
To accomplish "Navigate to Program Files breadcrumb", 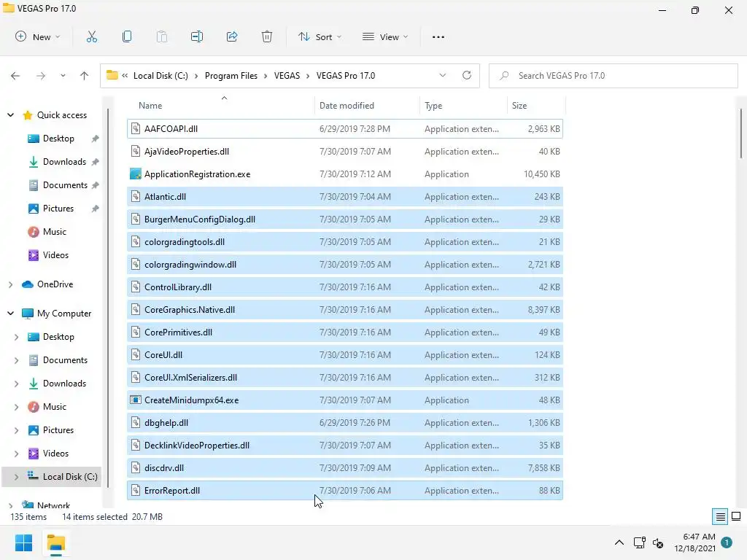I will (x=231, y=76).
